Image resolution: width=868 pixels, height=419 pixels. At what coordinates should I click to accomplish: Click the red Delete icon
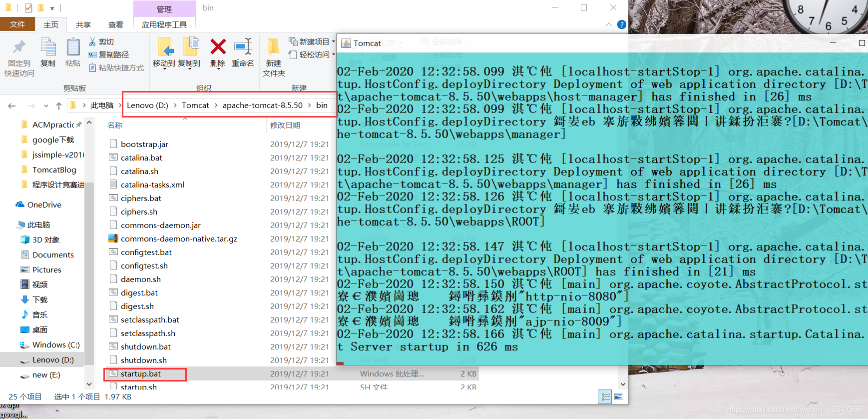(x=218, y=47)
